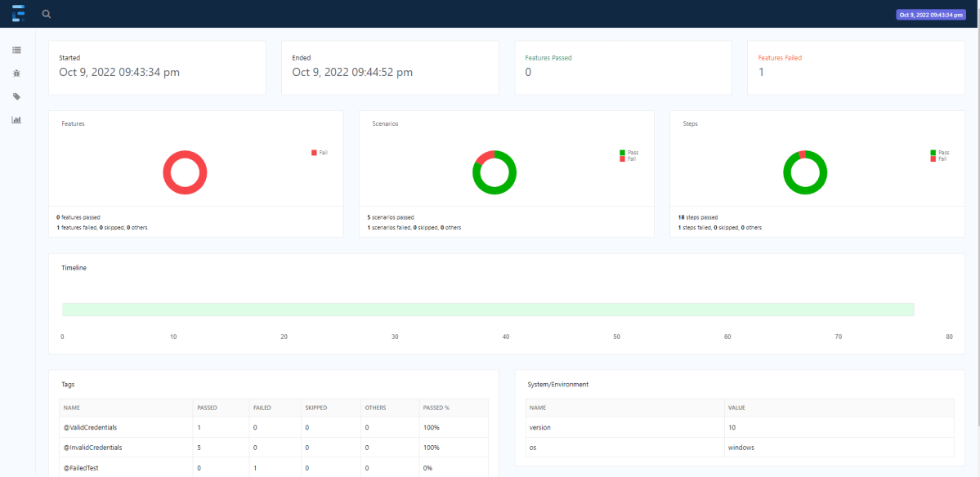Click the timestamp badge in header

929,15
